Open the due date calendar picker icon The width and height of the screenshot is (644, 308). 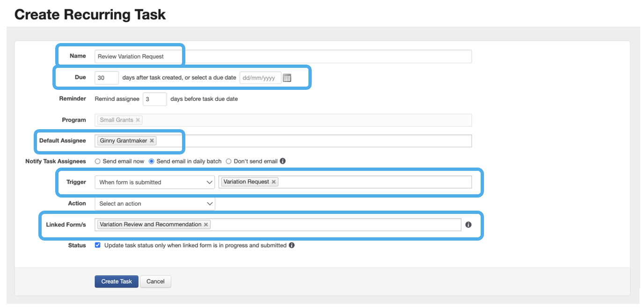tap(287, 78)
